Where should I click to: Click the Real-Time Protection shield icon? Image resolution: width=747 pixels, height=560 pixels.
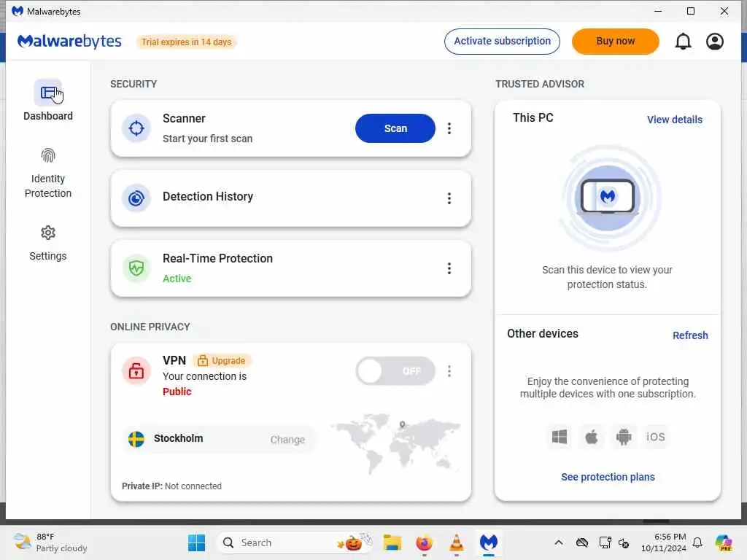136,268
